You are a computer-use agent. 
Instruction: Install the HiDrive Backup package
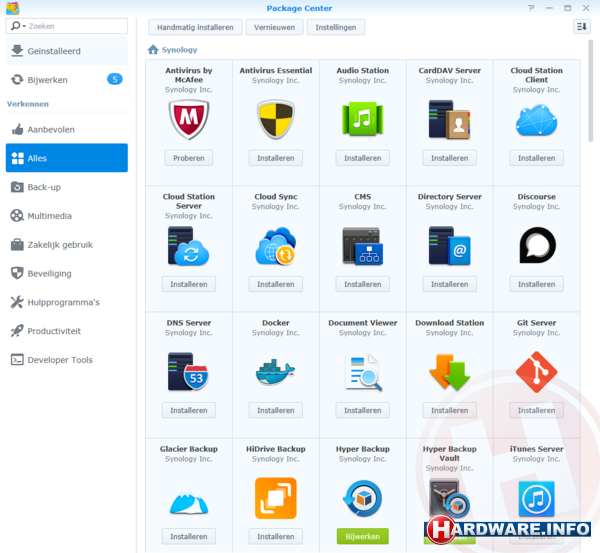click(276, 536)
